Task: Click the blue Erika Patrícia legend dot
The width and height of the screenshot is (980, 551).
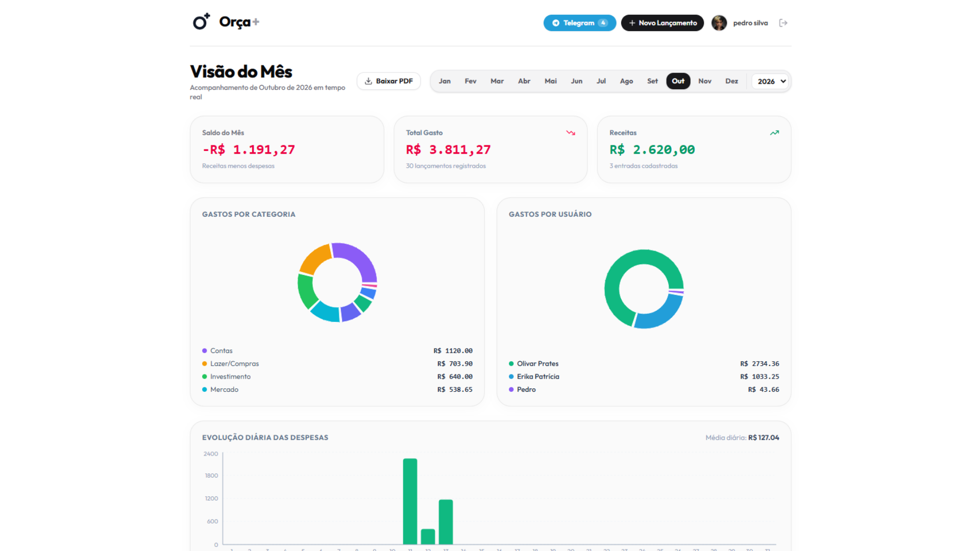Action: [511, 377]
